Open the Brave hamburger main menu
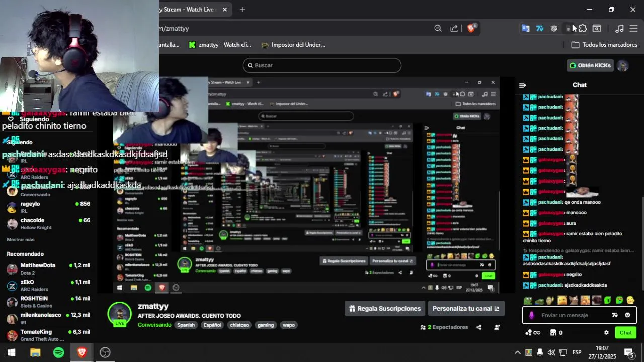 (x=633, y=28)
